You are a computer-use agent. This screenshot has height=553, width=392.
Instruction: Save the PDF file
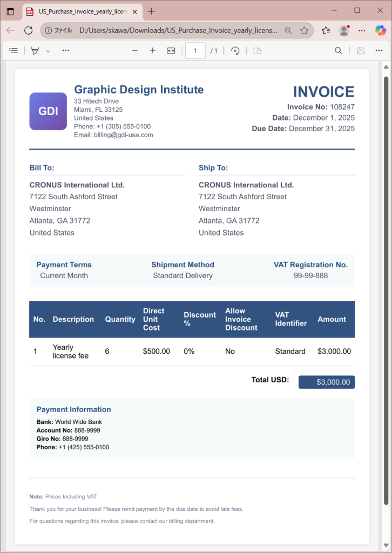[361, 50]
